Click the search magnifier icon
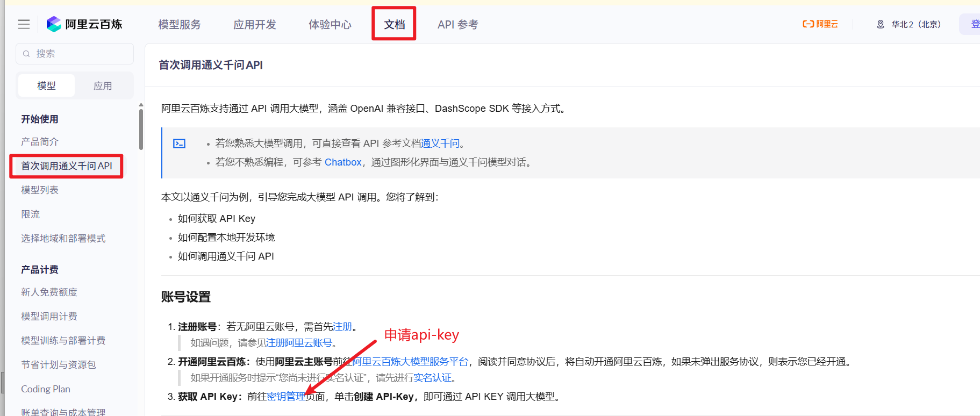Viewport: 980px width, 416px height. click(26, 54)
